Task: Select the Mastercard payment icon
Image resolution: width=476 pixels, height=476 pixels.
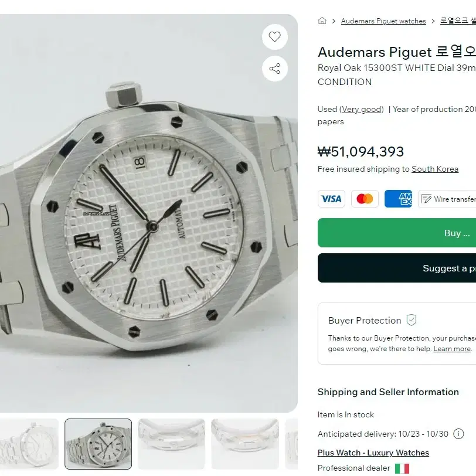Action: [365, 199]
